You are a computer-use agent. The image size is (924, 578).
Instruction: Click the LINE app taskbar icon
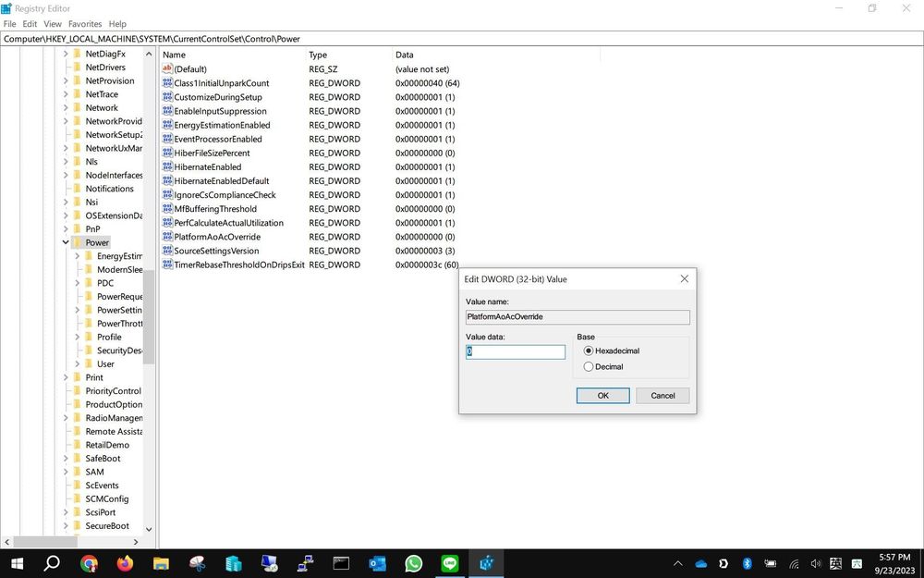[449, 563]
